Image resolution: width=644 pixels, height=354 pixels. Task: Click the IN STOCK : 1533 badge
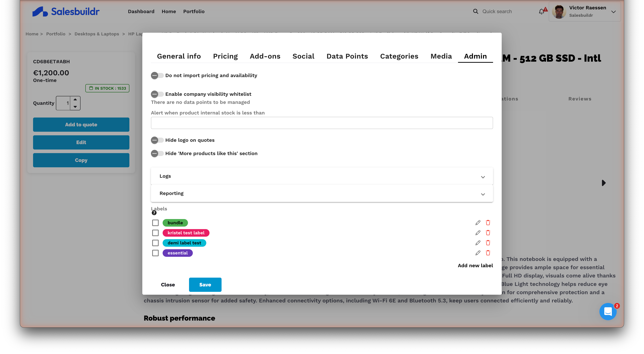(107, 88)
